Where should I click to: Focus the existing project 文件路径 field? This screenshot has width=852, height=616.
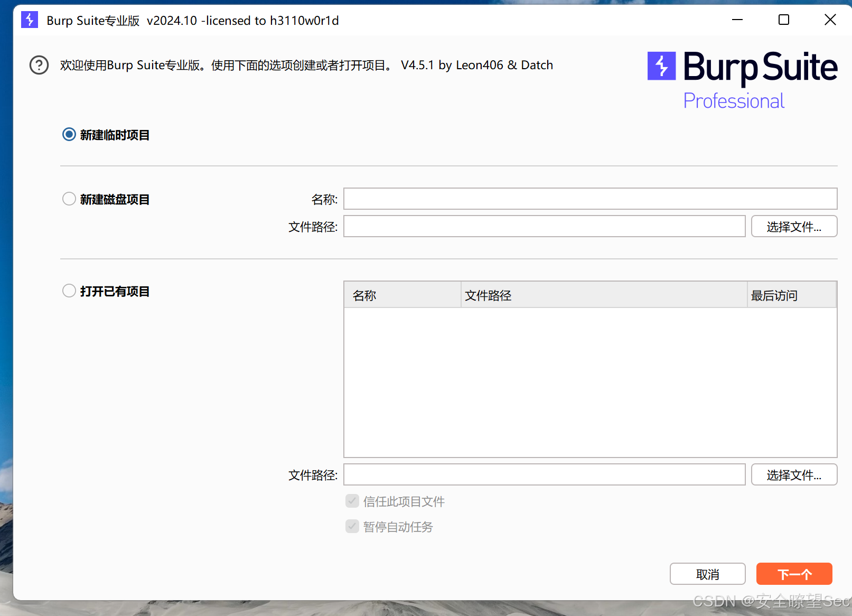tap(545, 474)
